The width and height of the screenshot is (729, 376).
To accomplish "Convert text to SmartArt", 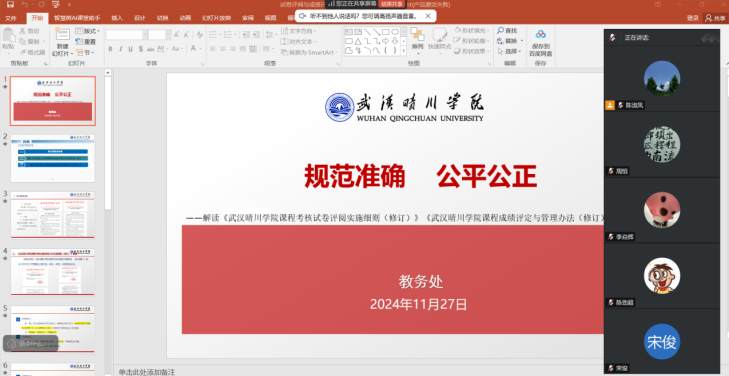I will click(309, 53).
